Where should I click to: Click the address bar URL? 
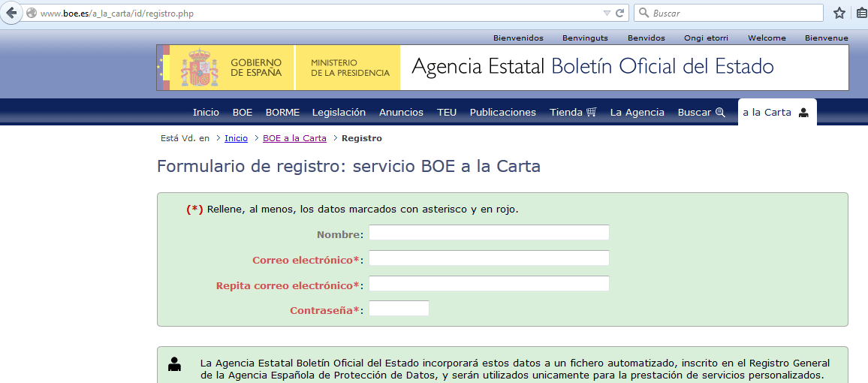(x=117, y=13)
